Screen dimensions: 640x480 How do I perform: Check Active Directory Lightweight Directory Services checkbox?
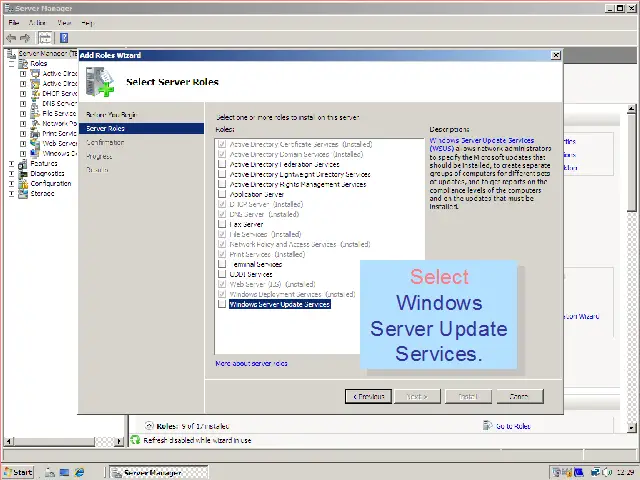(x=222, y=174)
